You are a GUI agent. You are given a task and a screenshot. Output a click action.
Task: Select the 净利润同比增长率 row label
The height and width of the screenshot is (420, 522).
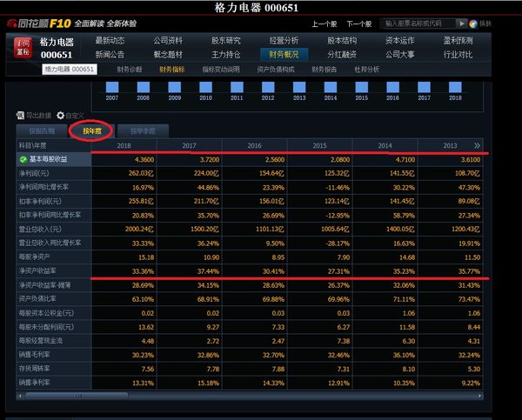(43, 187)
